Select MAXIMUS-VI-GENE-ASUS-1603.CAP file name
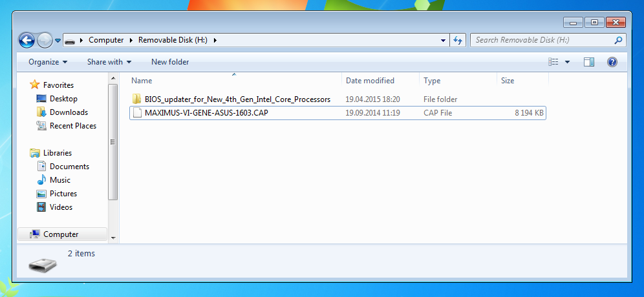The width and height of the screenshot is (644, 297). point(207,113)
